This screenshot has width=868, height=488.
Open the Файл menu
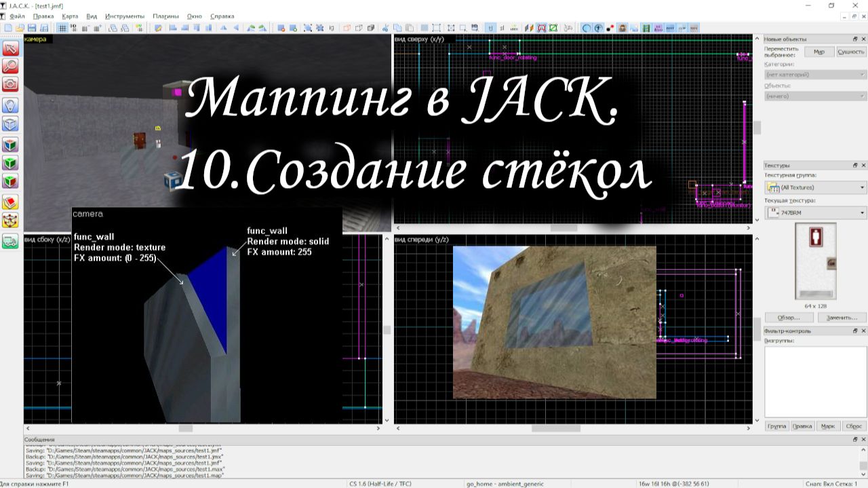[18, 16]
